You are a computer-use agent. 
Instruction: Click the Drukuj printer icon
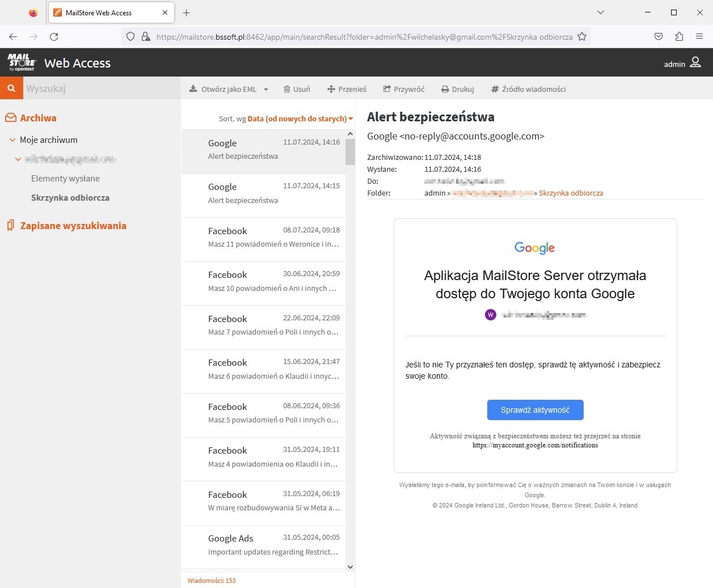tap(445, 89)
